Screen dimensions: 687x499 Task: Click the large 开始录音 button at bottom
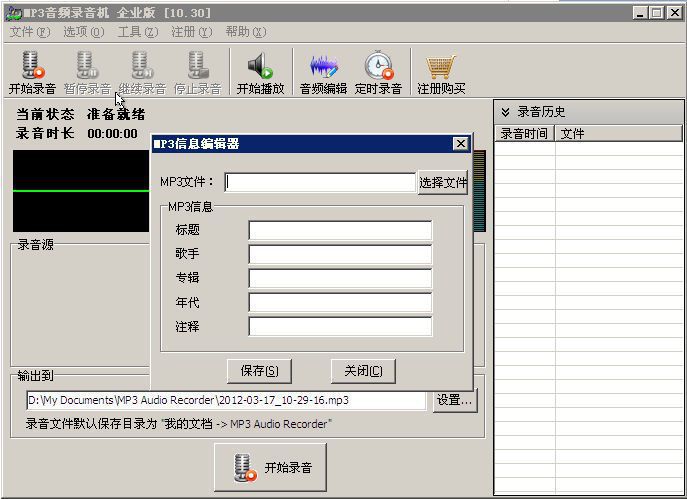tap(270, 467)
